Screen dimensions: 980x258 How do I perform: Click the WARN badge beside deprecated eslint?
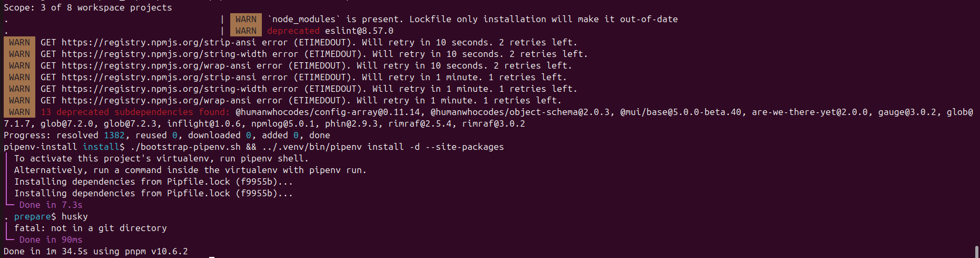[x=246, y=31]
